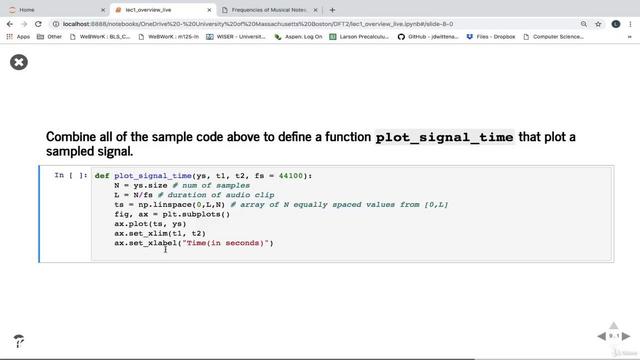Close the Home tab
Image resolution: width=640 pixels, height=360 pixels.
pos(103,10)
